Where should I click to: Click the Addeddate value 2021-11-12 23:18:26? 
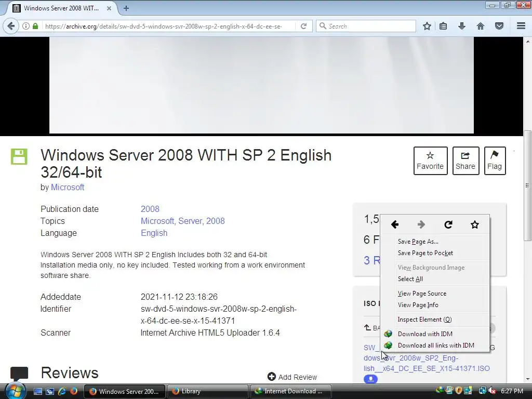pyautogui.click(x=179, y=297)
